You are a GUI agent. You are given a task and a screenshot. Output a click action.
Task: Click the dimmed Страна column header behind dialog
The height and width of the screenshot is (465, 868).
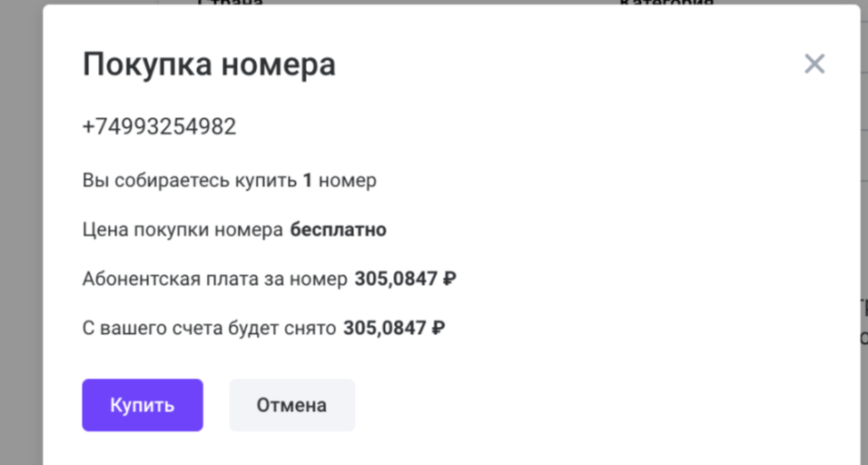230,2
